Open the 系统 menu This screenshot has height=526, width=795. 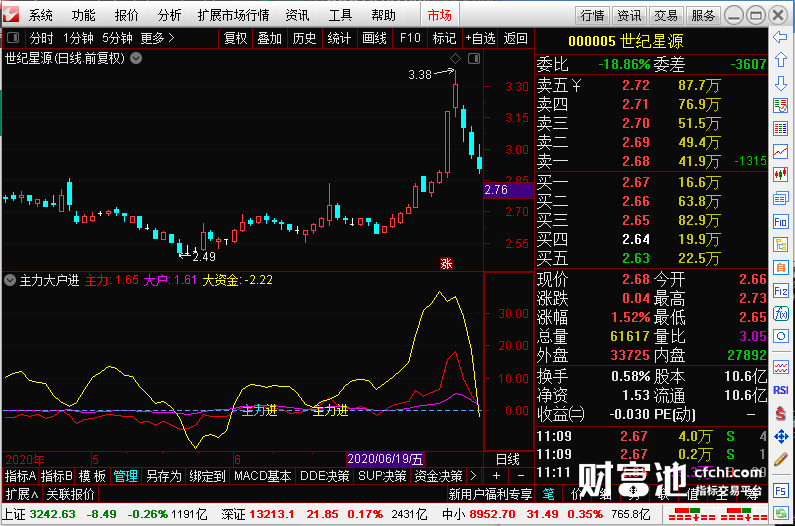[41, 15]
